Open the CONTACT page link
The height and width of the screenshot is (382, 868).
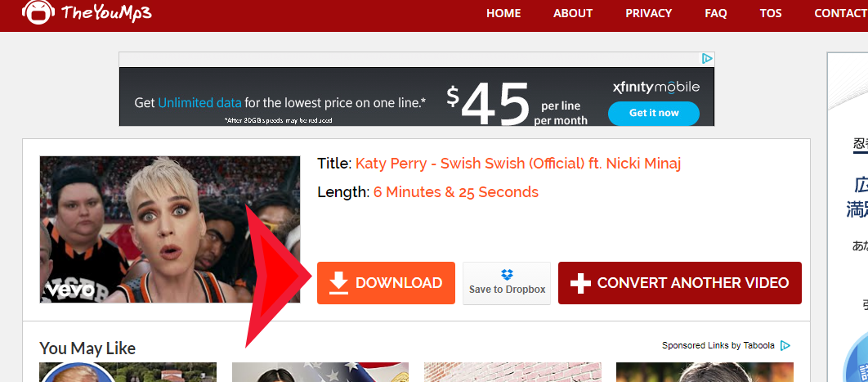click(x=841, y=13)
